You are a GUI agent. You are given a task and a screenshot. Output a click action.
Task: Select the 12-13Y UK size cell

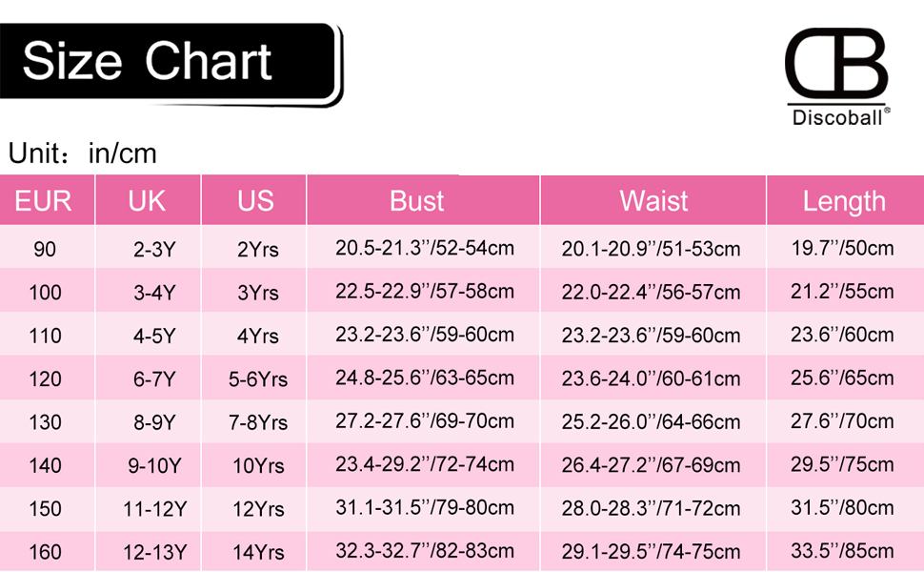pyautogui.click(x=154, y=551)
